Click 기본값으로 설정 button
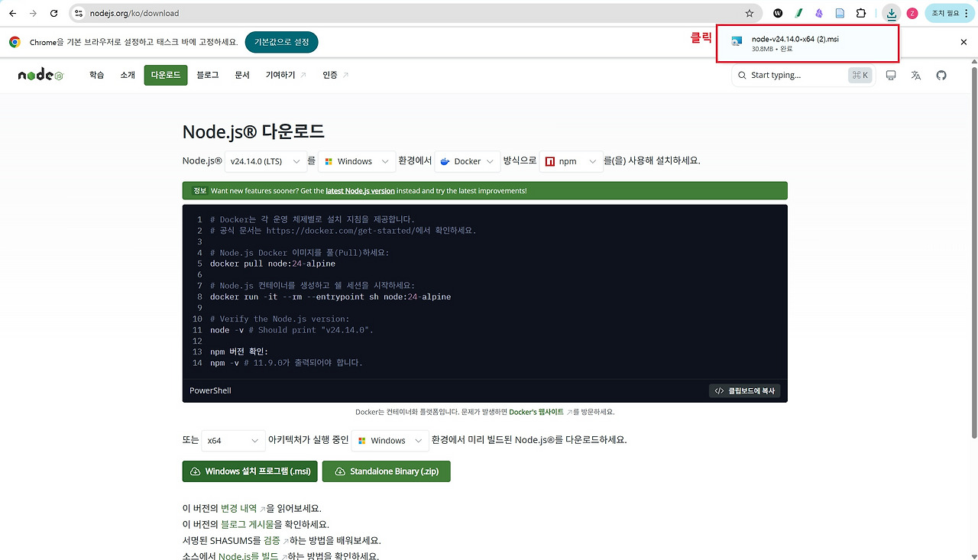978x560 pixels. tap(282, 42)
